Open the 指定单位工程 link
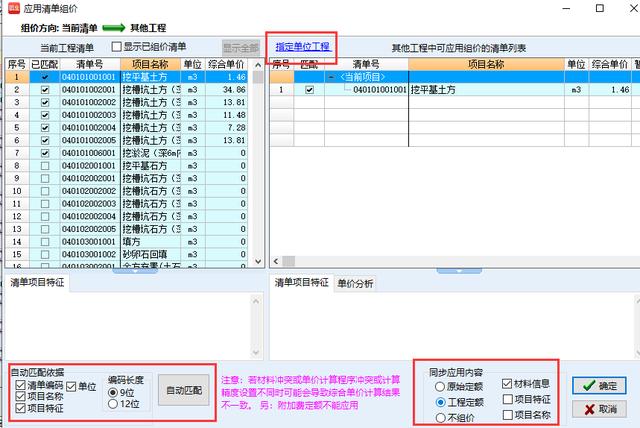Viewport: 640px width, 428px height. coord(302,47)
